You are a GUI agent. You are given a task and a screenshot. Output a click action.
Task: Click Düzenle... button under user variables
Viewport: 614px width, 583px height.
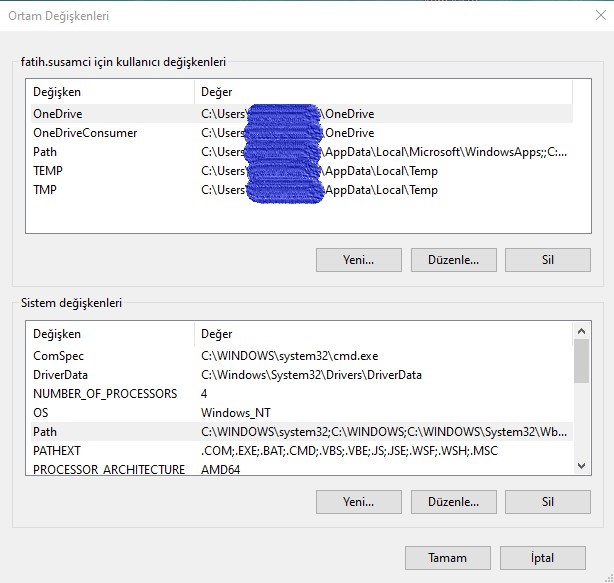click(x=453, y=260)
